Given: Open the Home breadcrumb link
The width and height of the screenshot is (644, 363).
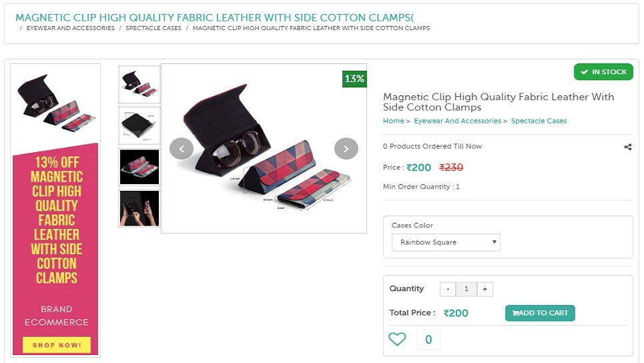Looking at the screenshot, I should [x=393, y=121].
